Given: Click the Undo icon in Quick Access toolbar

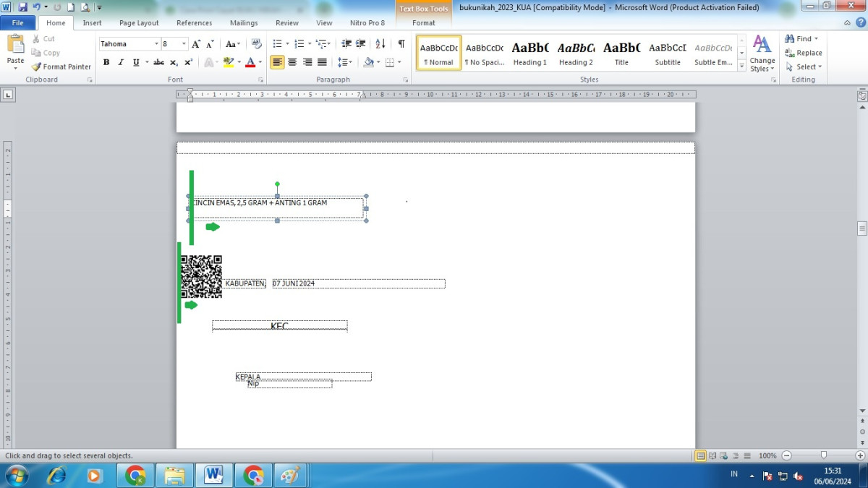Looking at the screenshot, I should [x=36, y=7].
